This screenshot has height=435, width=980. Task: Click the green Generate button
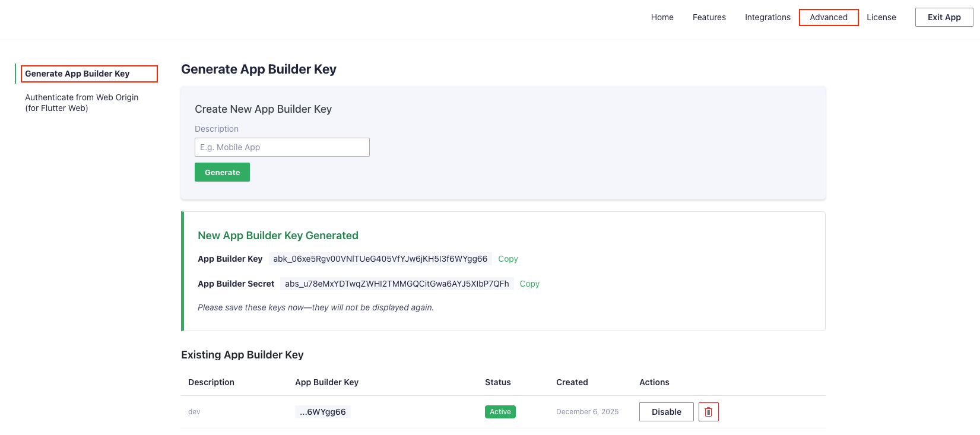(222, 172)
